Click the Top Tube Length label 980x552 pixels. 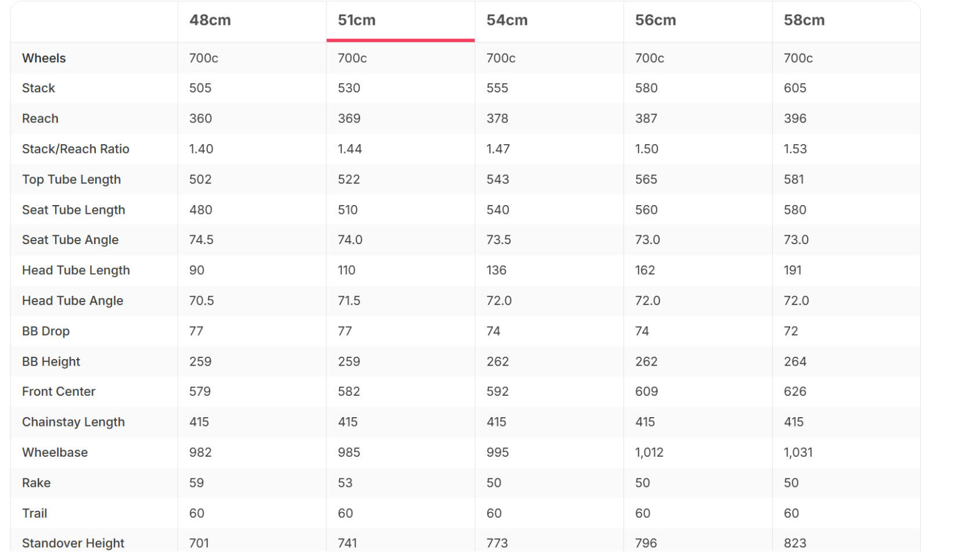pos(71,180)
